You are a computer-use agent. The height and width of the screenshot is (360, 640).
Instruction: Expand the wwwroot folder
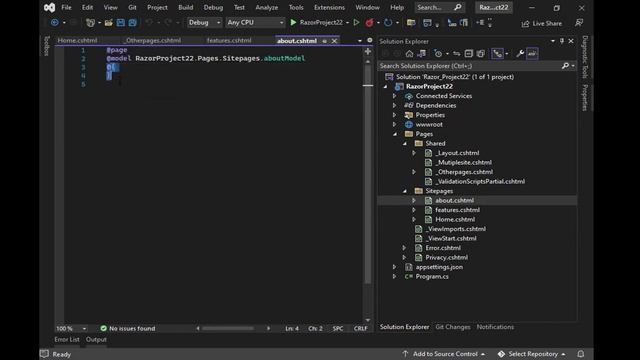coord(394,124)
